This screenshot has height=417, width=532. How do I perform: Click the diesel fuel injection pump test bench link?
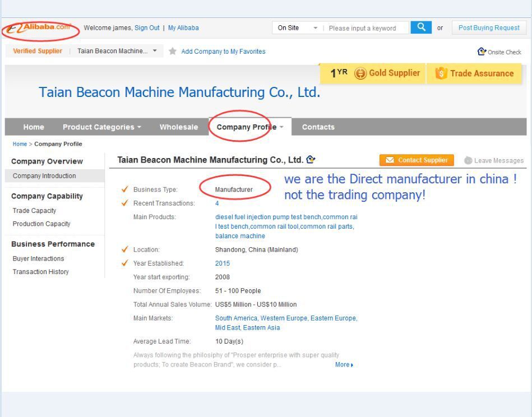tap(268, 217)
